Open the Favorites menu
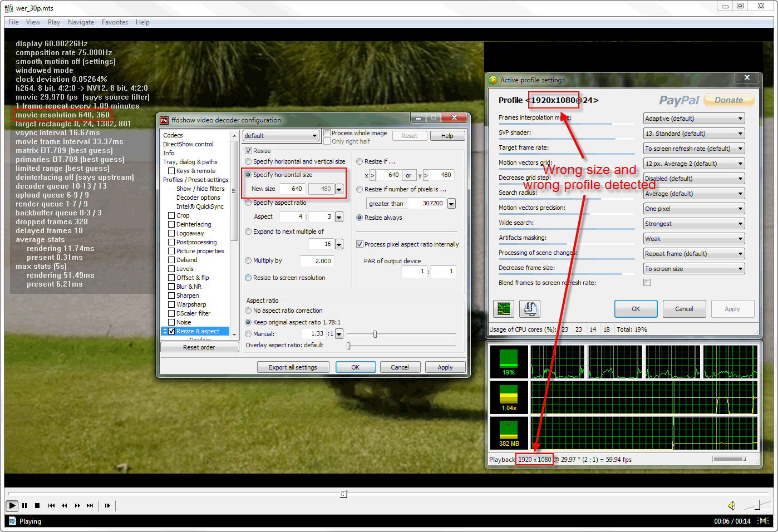The height and width of the screenshot is (532, 778). click(x=115, y=22)
